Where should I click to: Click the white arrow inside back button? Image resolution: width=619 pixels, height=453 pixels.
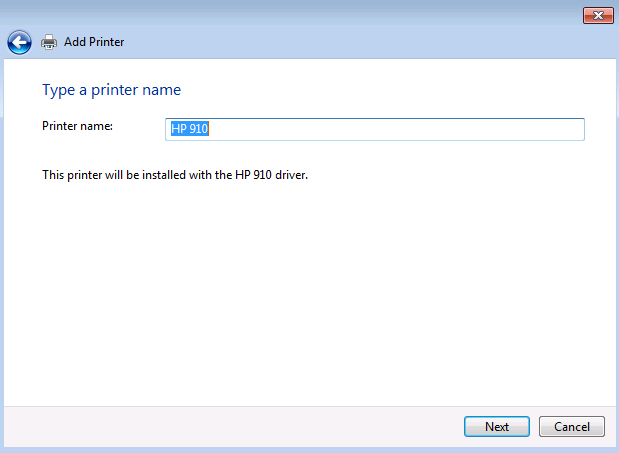pos(19,42)
